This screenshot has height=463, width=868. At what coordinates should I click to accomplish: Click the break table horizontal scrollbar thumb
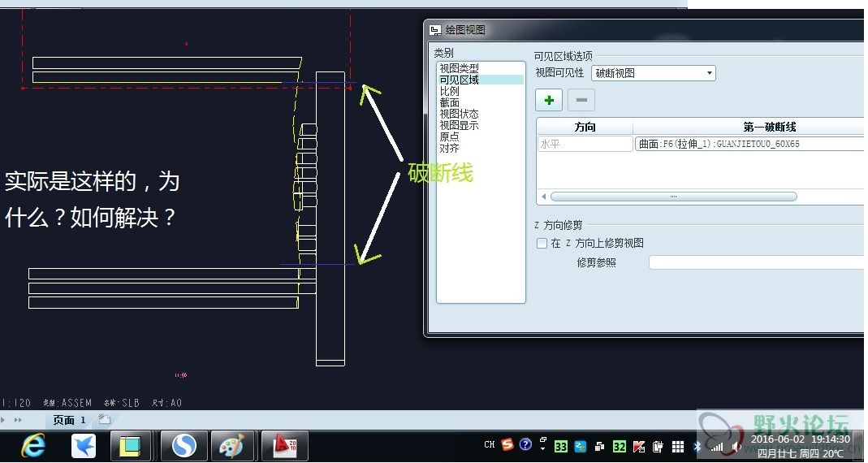(673, 197)
